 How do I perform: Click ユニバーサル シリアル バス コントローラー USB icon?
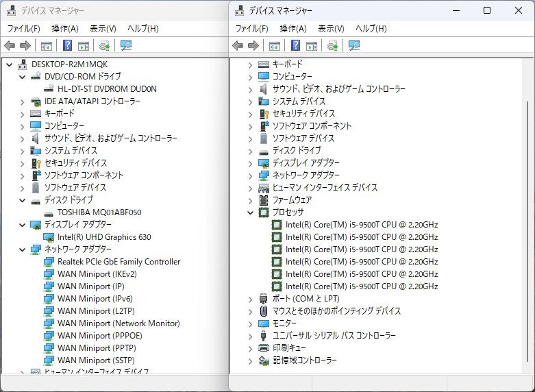[263, 335]
